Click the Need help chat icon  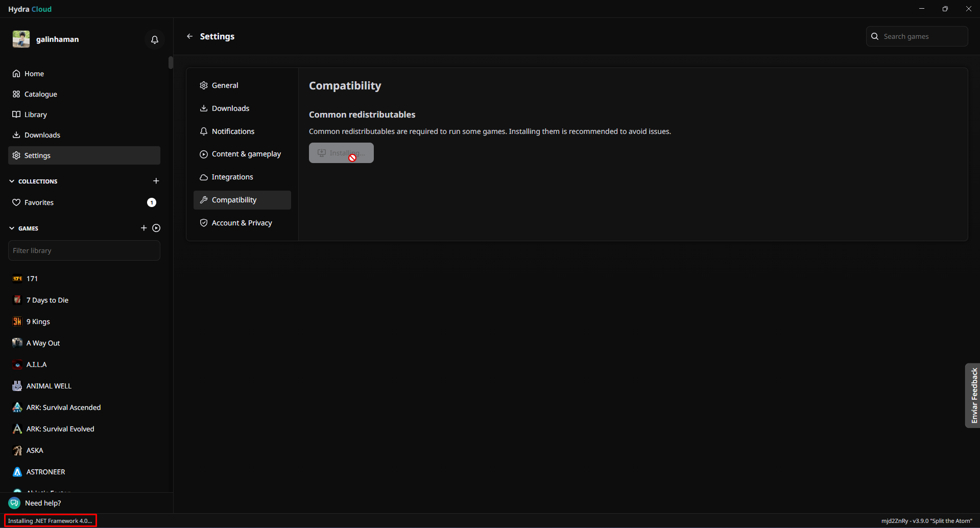14,503
